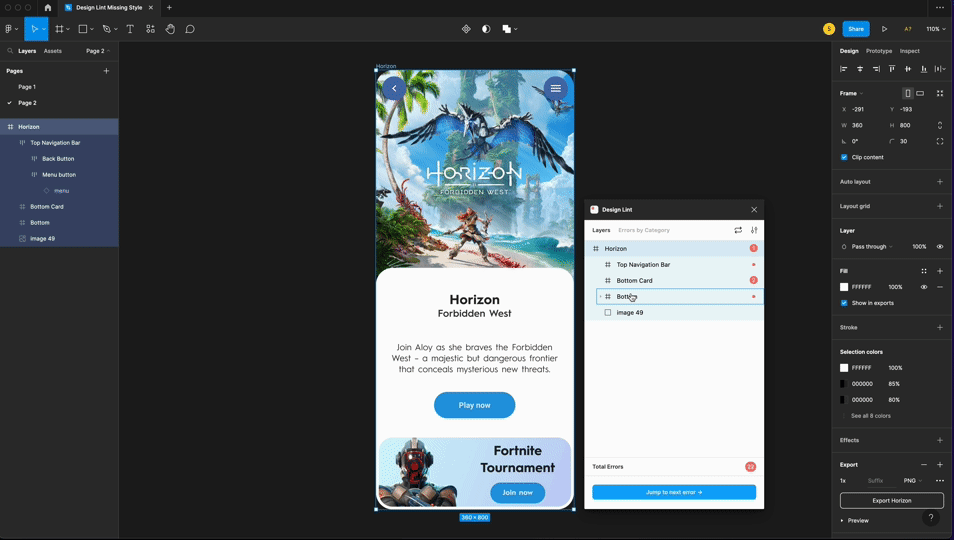Click the 000000 85% selection color swatch
Screen dimensions: 954x540
coord(844,384)
